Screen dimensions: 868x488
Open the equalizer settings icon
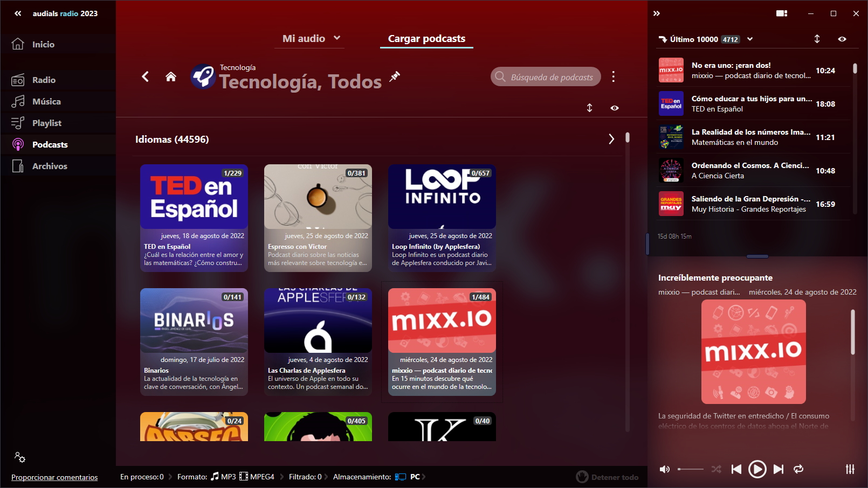850,469
